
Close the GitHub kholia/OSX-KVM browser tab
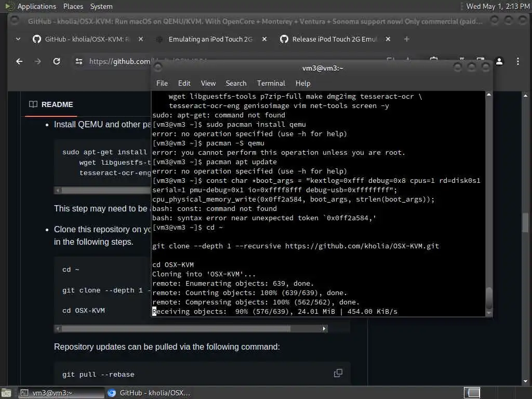click(x=141, y=39)
